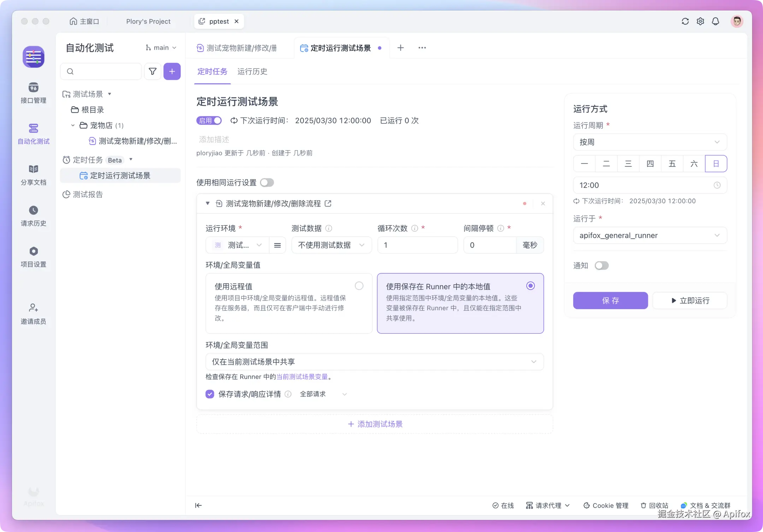Click the 保存 button
Screen dimensions: 763x532
pos(610,301)
